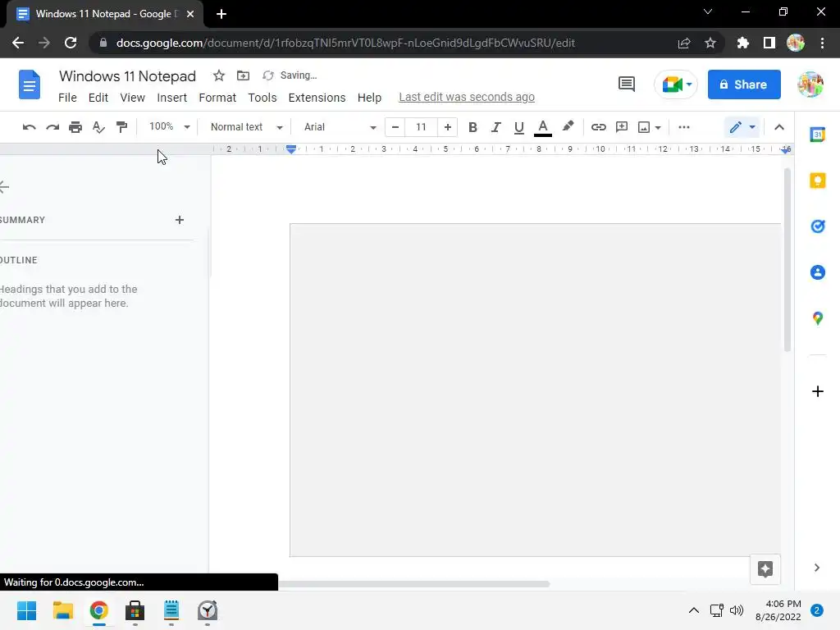
Task: Open Google Calendar in side panel
Action: (x=818, y=135)
